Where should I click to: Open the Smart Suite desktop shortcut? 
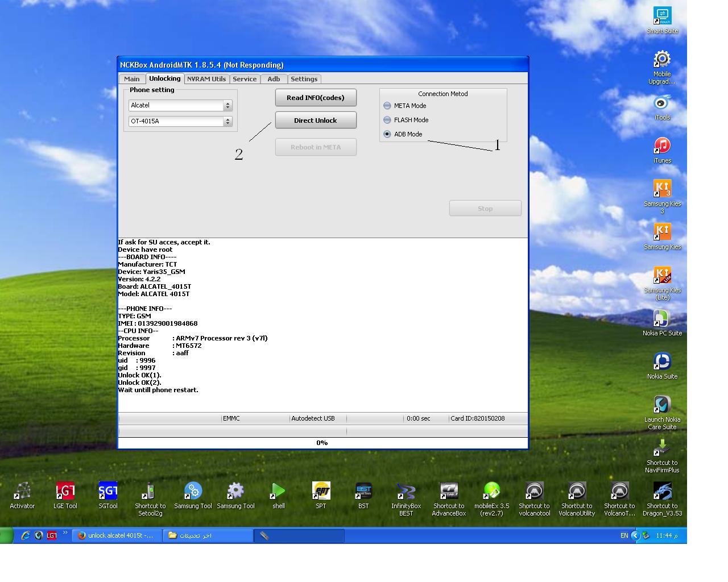click(x=662, y=20)
